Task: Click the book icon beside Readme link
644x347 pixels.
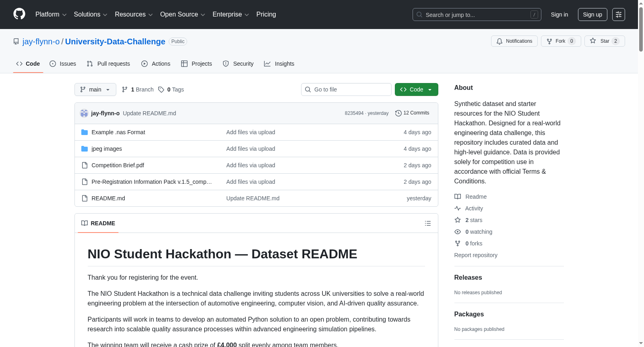Action: (458, 197)
